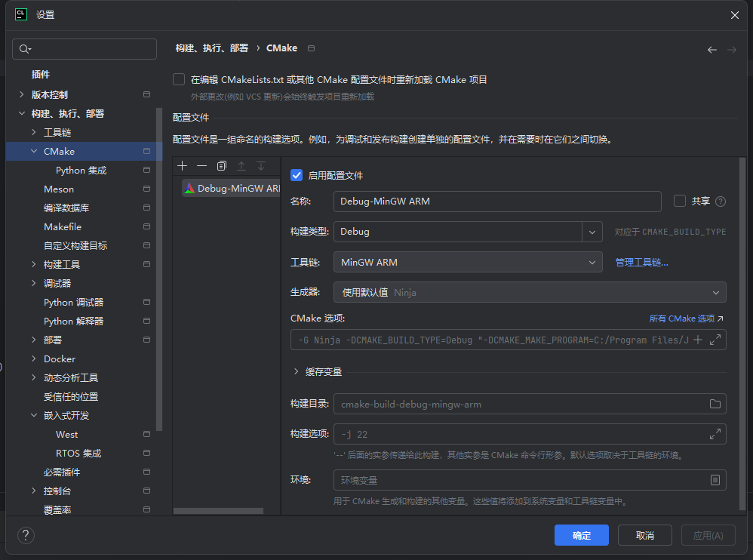Browse folder for 构建目录
The image size is (753, 560).
(x=715, y=404)
